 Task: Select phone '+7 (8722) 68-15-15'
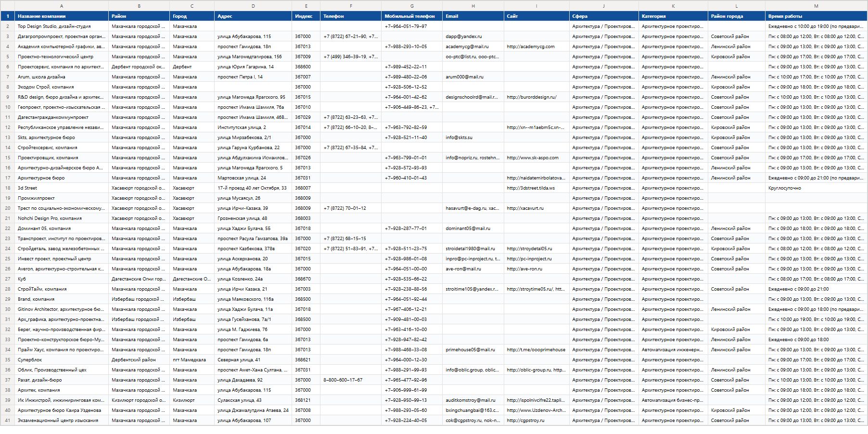[351, 239]
